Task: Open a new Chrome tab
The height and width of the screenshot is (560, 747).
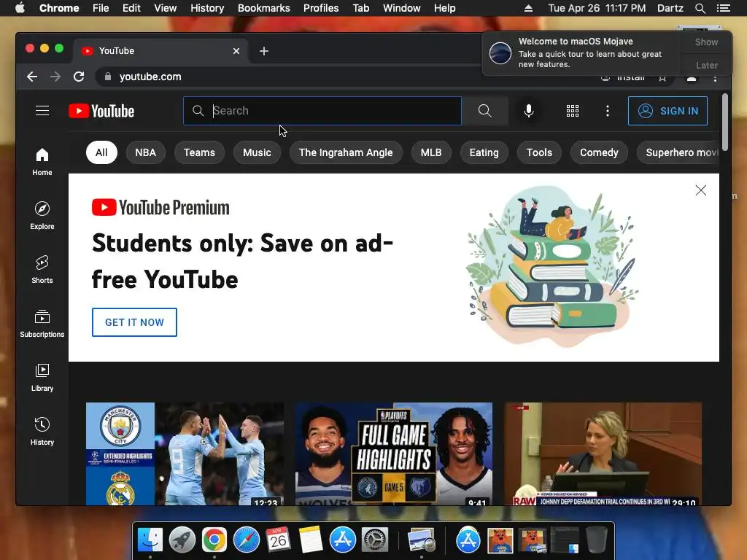Action: click(264, 51)
